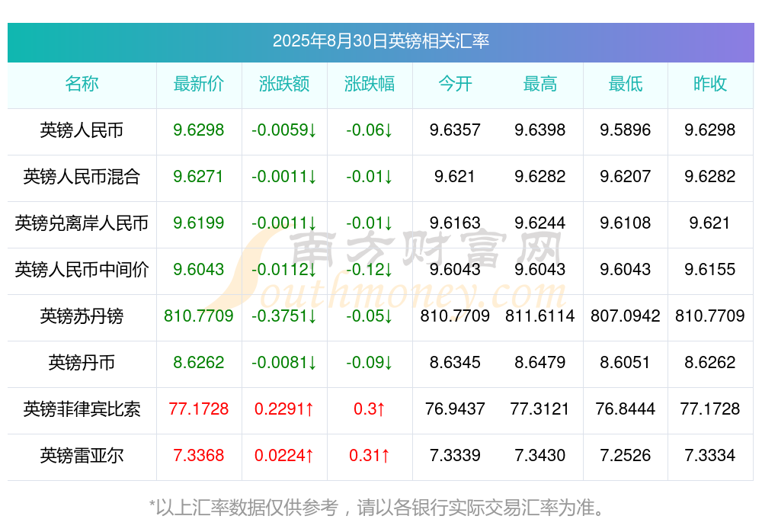Select the high price 7.3430
The width and height of the screenshot is (762, 532).
540,455
